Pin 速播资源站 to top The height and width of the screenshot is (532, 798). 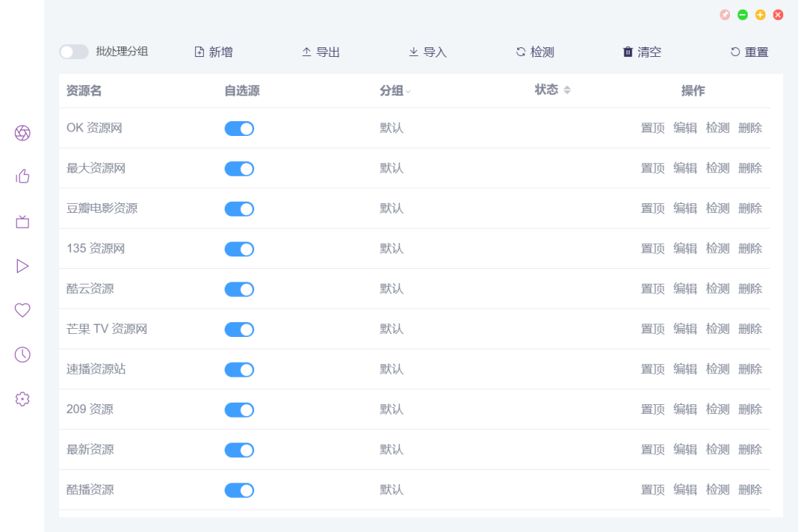[652, 369]
